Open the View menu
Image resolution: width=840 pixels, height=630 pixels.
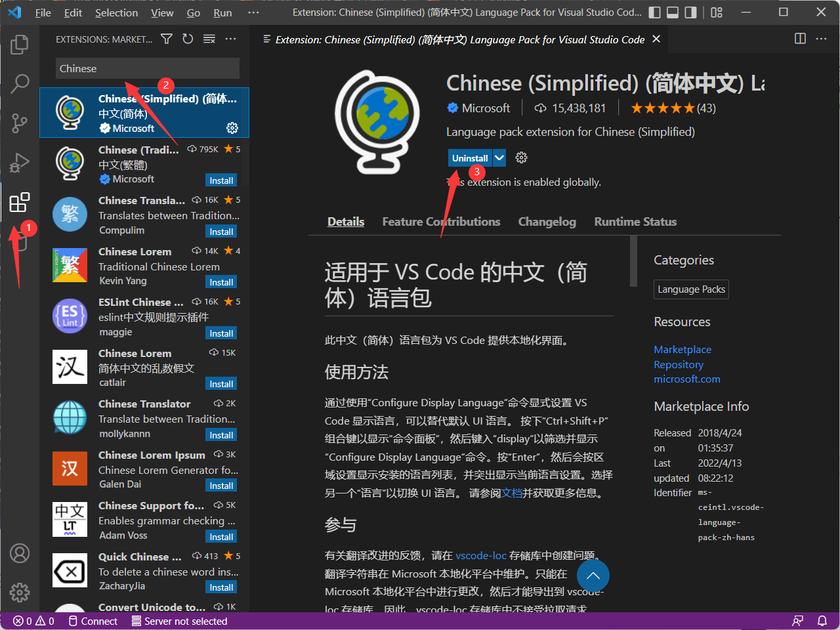point(162,12)
